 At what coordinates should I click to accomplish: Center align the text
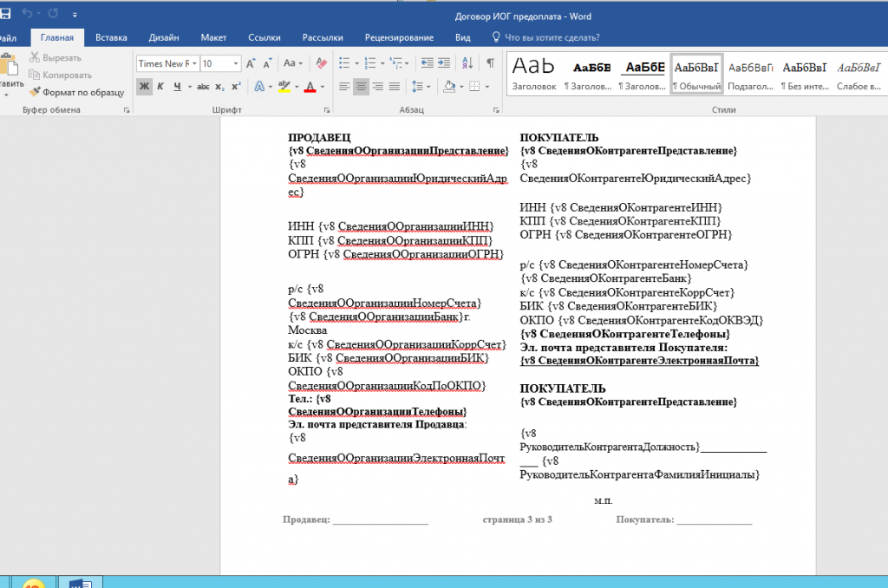[x=361, y=87]
